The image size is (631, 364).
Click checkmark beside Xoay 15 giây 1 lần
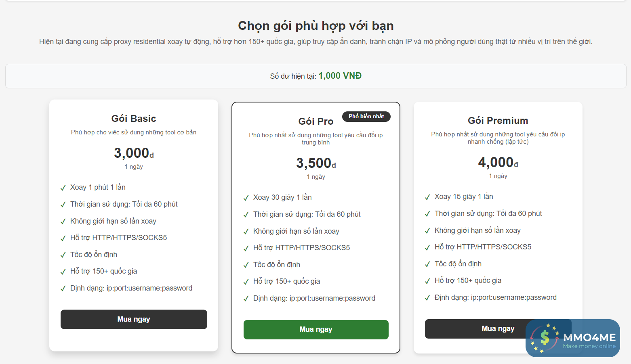(x=427, y=197)
